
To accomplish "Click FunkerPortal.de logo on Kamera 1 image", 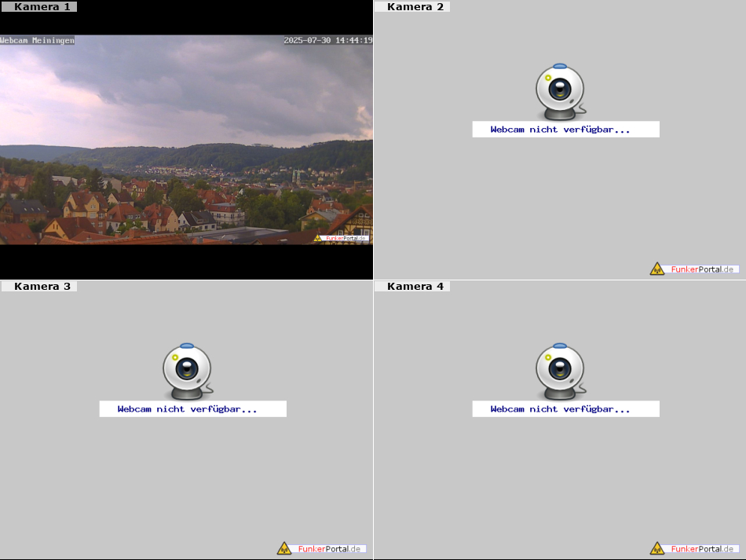I will point(341,238).
